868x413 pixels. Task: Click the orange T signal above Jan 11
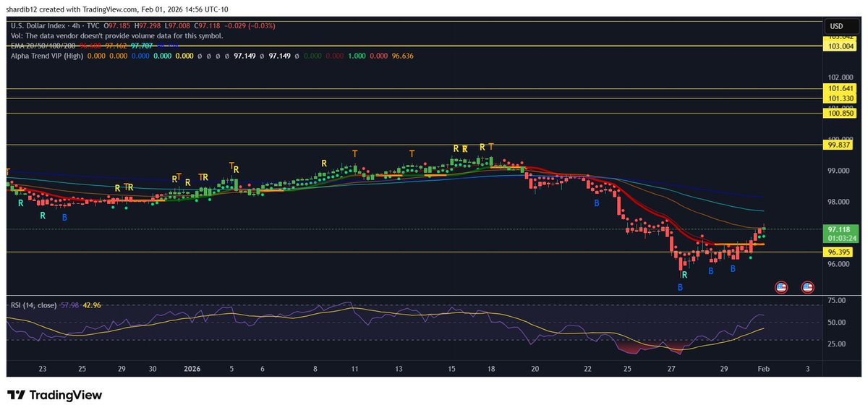[x=355, y=153]
